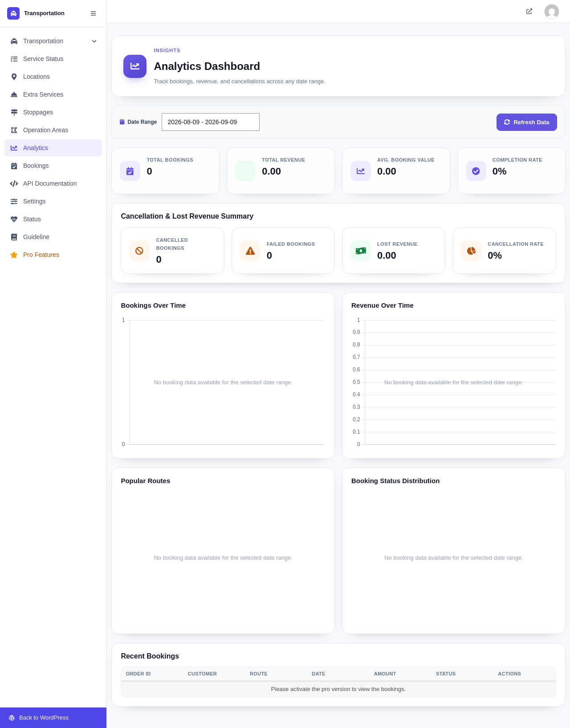
Task: Toggle the sidebar hamburger menu icon
Action: tap(93, 13)
